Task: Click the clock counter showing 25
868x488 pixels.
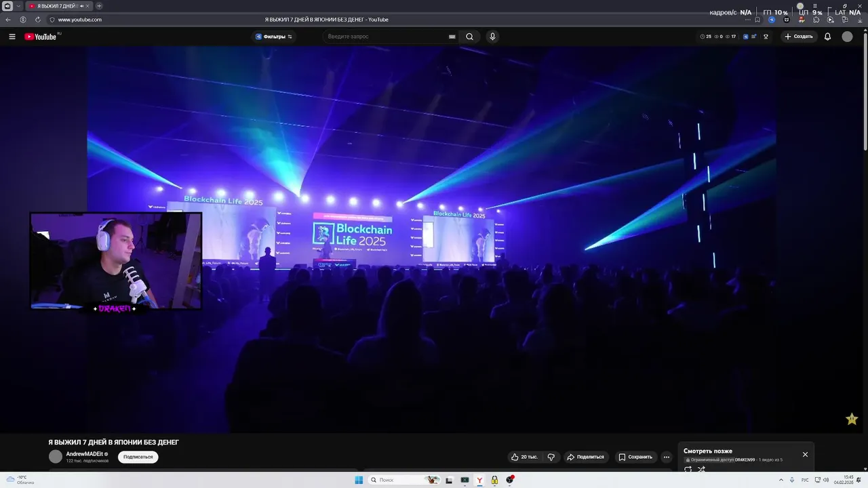Action: point(706,37)
